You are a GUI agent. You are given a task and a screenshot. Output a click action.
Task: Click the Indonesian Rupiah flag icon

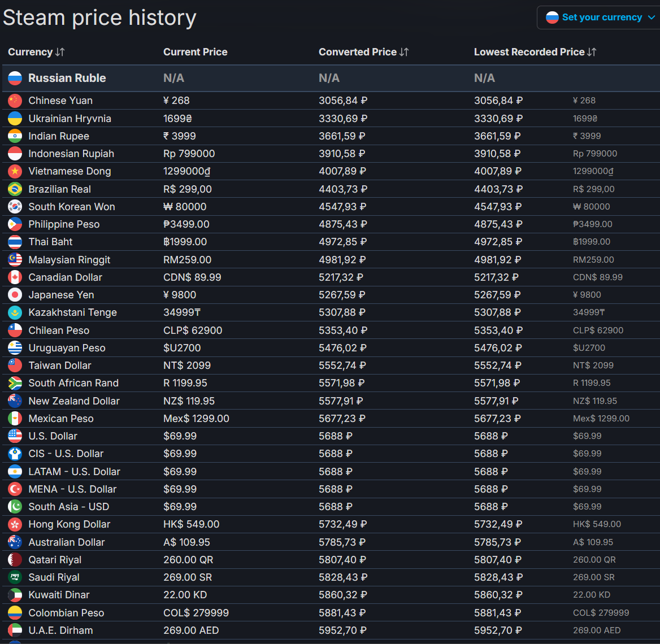point(15,154)
